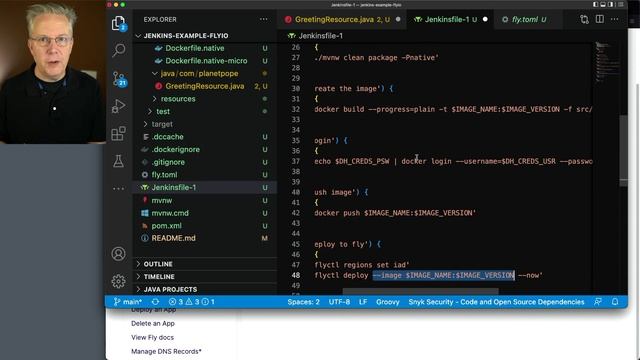Click the editor minimap
This screenshot has height=360, width=640.
tap(607, 61)
